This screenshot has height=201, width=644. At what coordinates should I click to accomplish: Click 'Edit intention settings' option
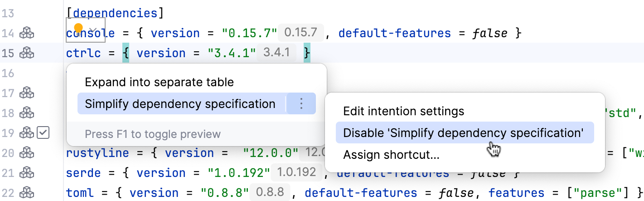point(403,111)
